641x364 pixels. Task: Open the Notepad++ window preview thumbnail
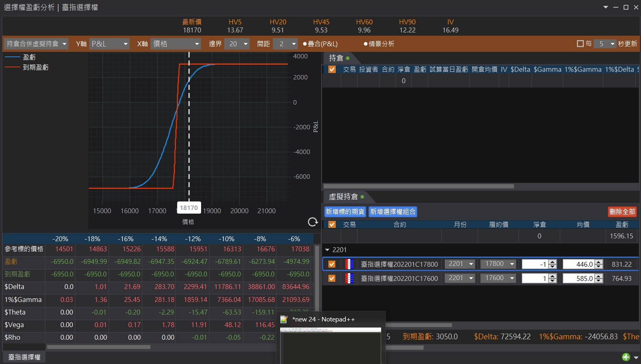[x=330, y=346]
